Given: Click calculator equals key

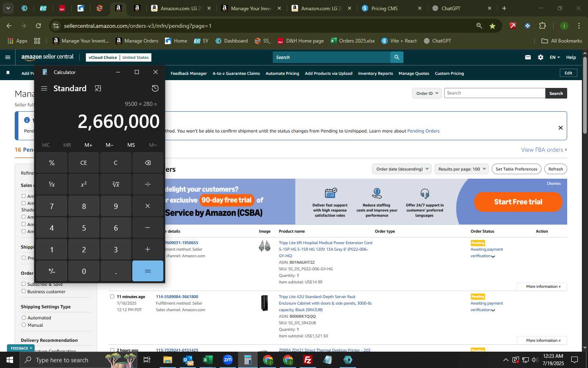Looking at the screenshot, I should [x=148, y=271].
